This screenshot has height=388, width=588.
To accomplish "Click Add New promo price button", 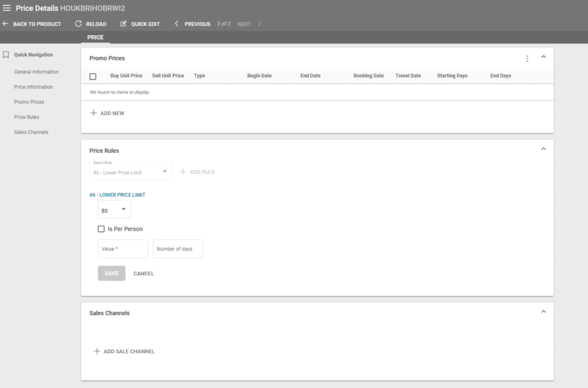I will pyautogui.click(x=107, y=113).
